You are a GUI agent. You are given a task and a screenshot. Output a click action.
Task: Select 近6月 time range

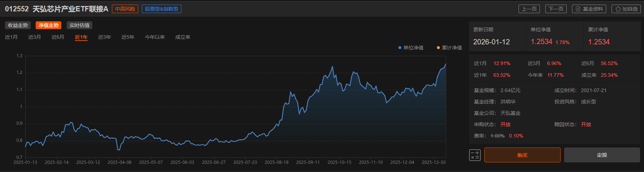[58, 37]
